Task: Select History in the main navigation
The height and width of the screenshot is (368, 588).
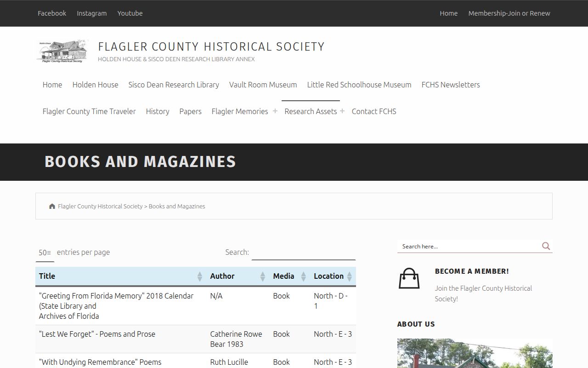Action: click(158, 111)
